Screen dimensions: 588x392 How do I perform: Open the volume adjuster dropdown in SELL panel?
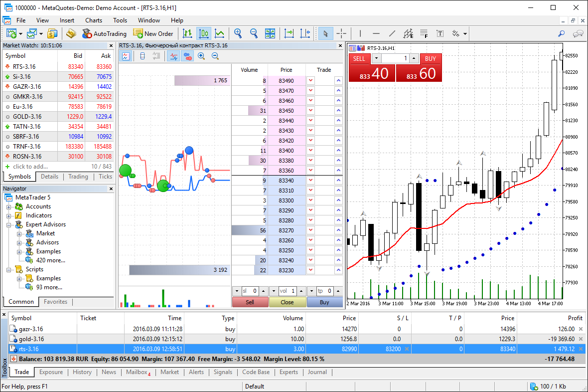[377, 58]
